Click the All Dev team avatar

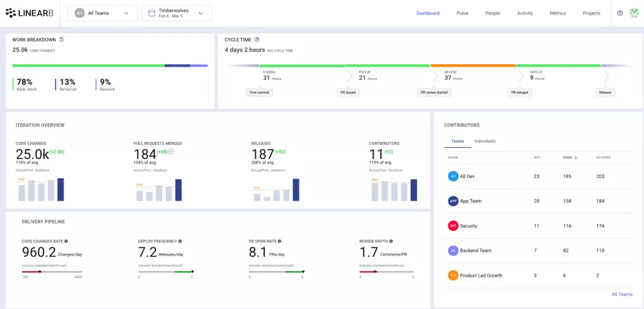coord(453,176)
